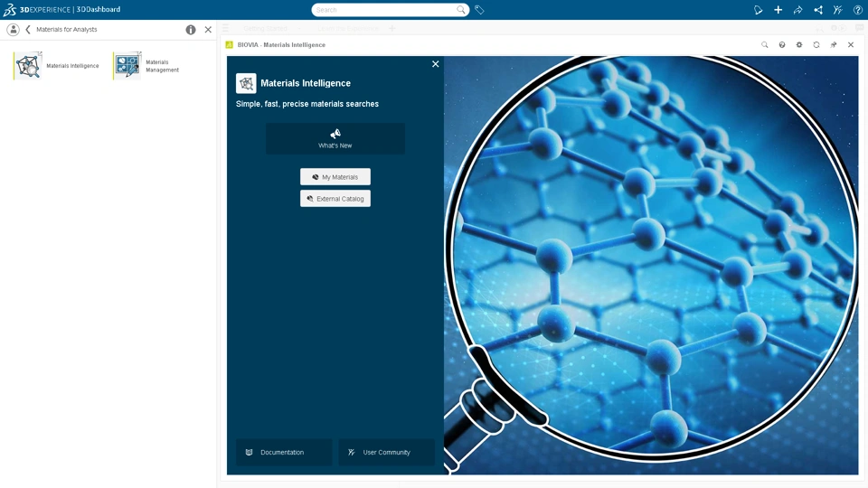
Task: Search within the BIOVIA widget header
Action: point(765,45)
